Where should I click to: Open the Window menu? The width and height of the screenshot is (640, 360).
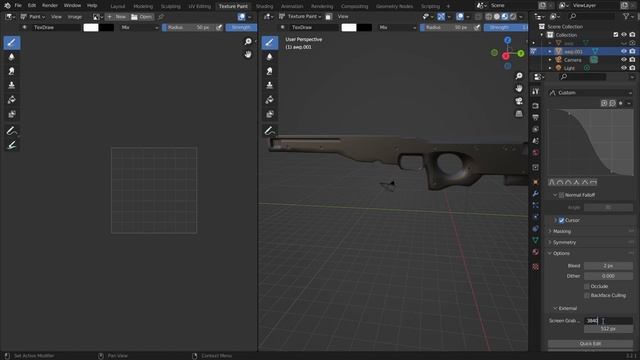click(72, 6)
